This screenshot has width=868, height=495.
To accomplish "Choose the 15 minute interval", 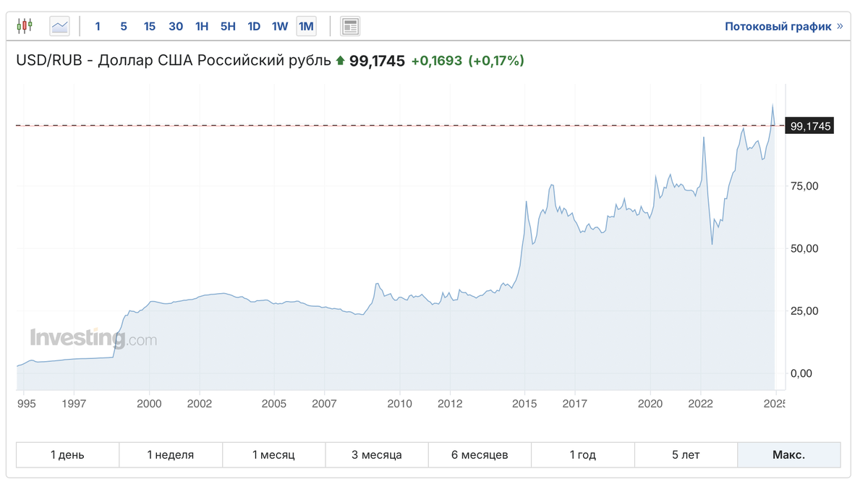I will [x=150, y=26].
